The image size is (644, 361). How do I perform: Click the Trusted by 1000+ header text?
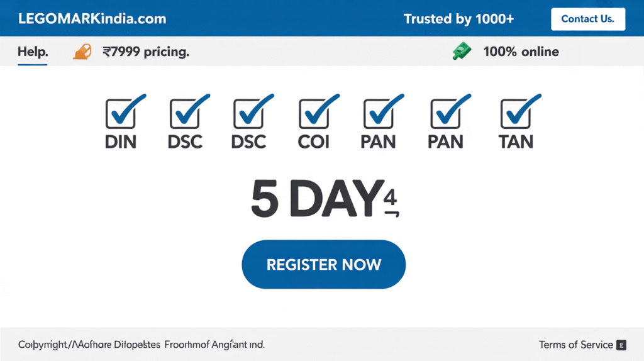[458, 19]
